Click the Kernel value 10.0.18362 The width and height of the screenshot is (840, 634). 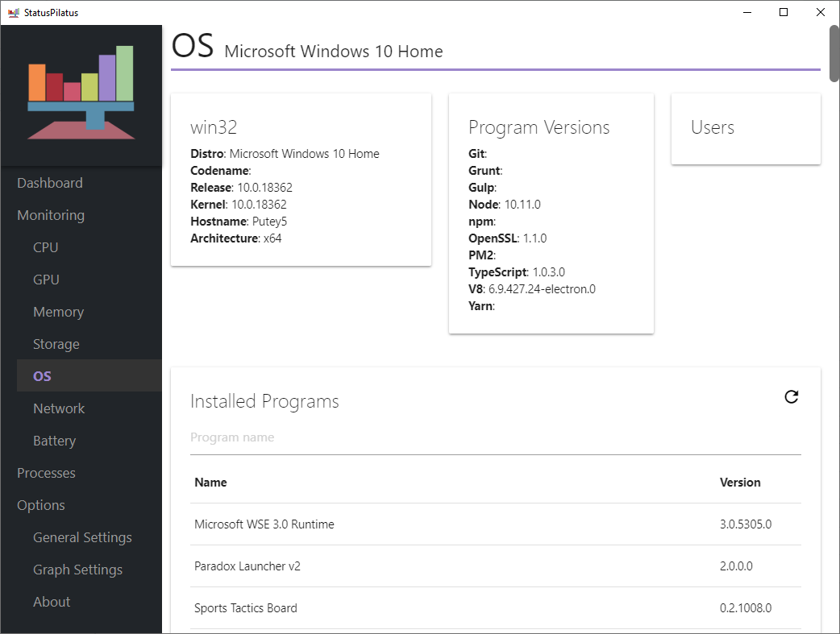pyautogui.click(x=259, y=205)
